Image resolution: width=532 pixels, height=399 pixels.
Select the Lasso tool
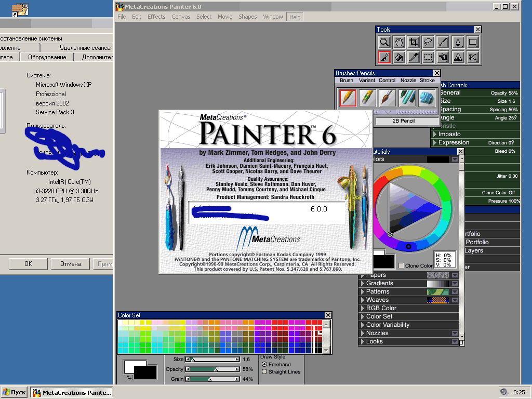pos(428,43)
